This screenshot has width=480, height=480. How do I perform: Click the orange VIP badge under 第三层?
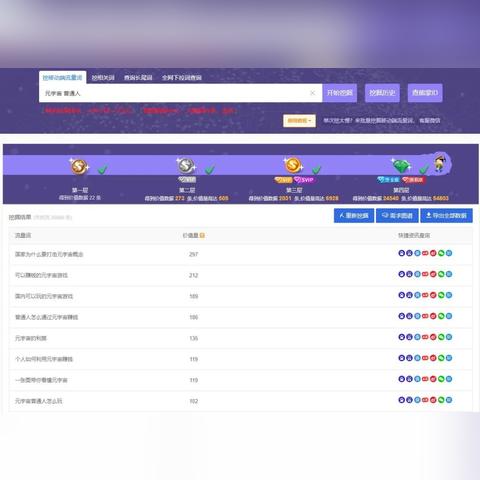click(x=283, y=180)
